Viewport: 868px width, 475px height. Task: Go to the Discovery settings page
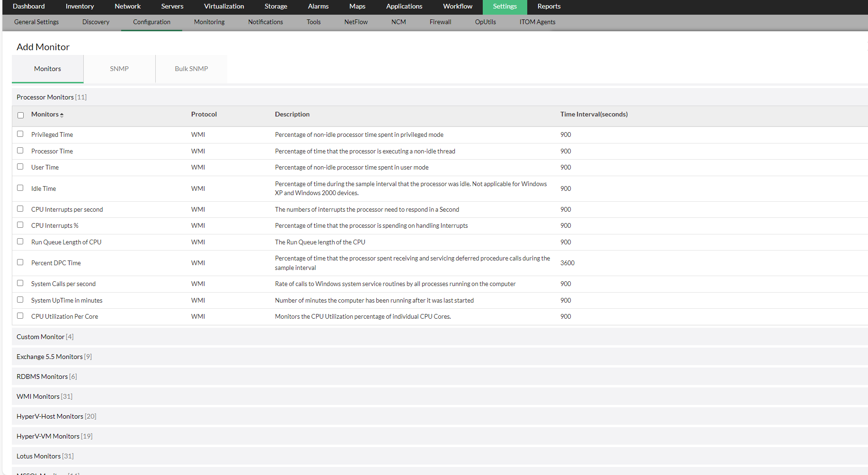(x=96, y=22)
